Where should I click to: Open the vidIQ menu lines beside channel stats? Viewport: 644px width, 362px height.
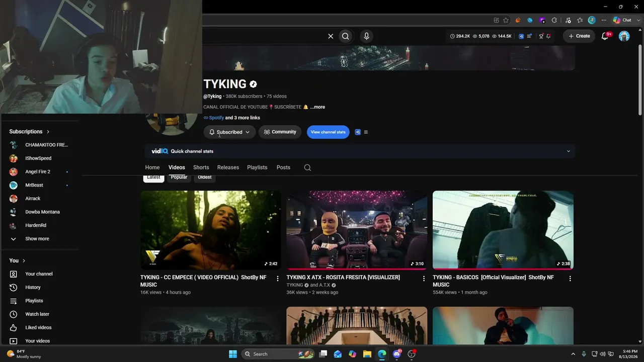click(366, 132)
